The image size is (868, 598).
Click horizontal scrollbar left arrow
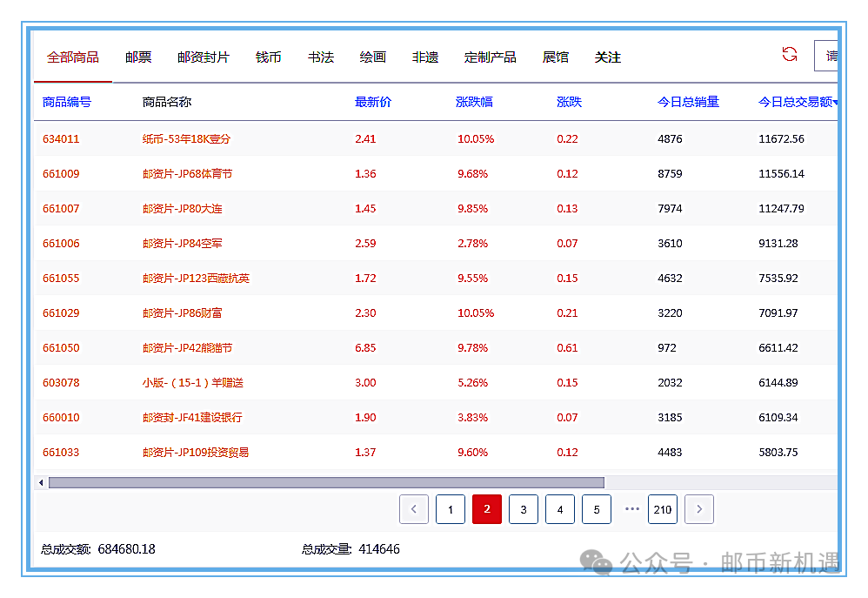[41, 482]
